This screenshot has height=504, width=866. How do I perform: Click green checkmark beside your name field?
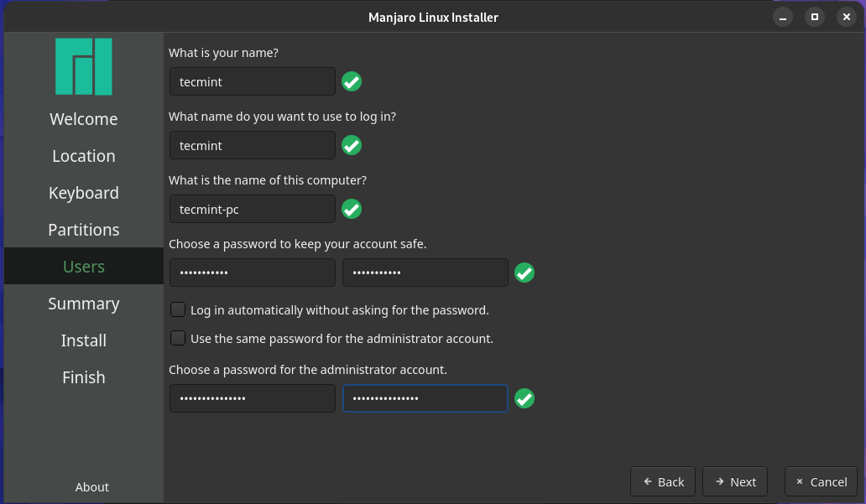point(352,82)
